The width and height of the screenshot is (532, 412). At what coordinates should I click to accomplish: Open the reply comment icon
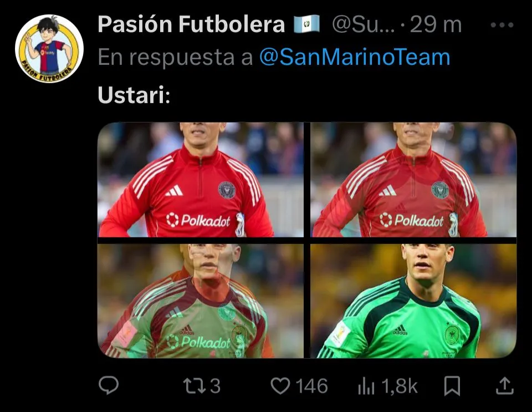(x=109, y=385)
